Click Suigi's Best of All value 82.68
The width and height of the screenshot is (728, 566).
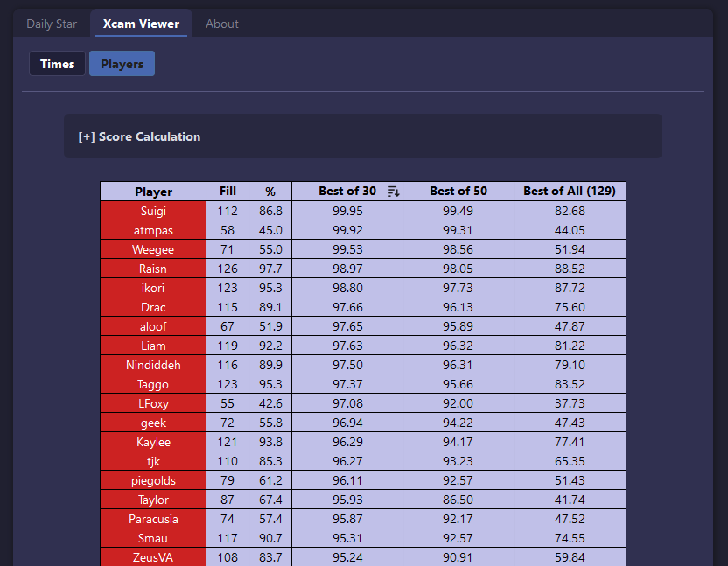[570, 211]
